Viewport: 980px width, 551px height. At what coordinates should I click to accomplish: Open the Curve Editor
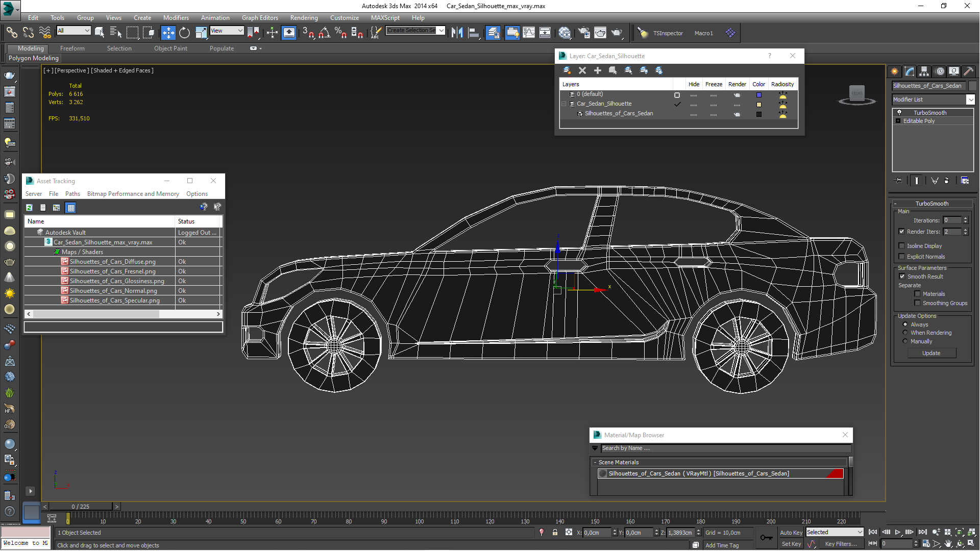point(529,33)
